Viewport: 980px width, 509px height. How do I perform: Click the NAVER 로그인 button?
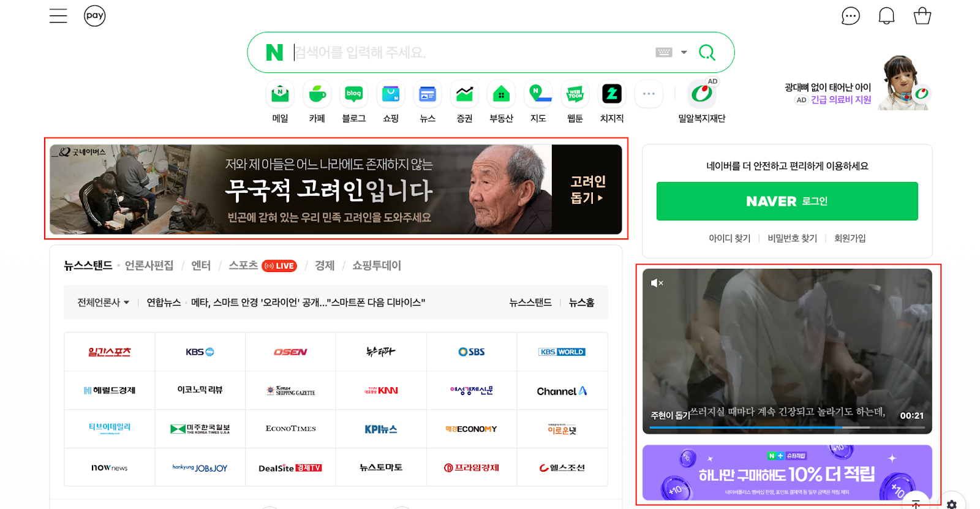click(787, 201)
